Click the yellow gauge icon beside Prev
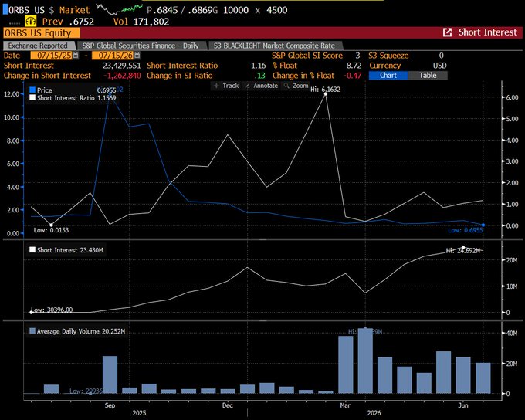This screenshot has width=525, height=420. pos(30,21)
